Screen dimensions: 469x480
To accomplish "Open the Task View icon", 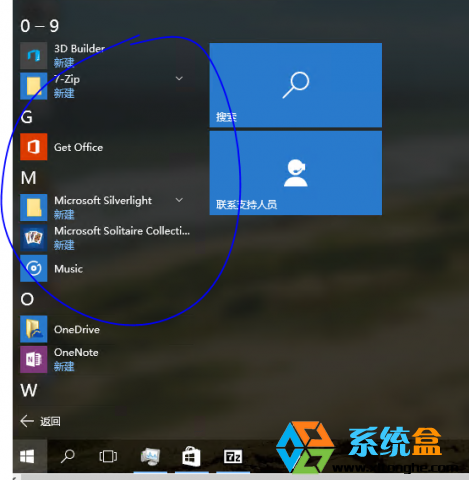I will pyautogui.click(x=108, y=456).
